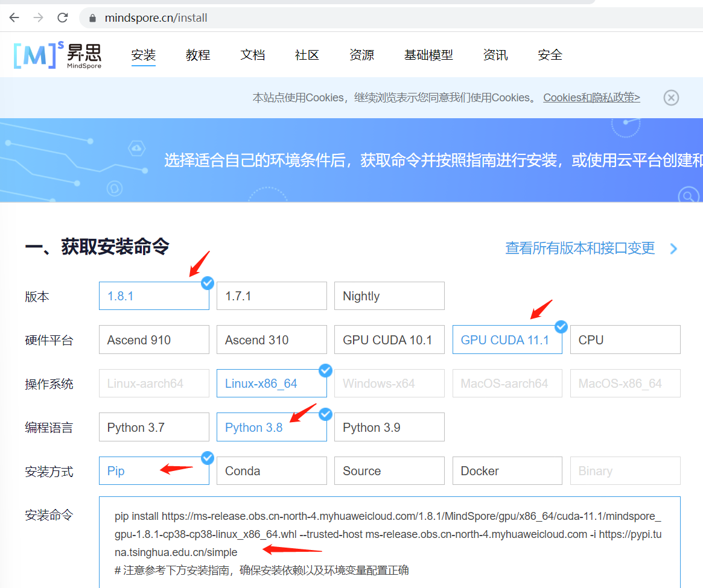This screenshot has height=588, width=703.
Task: Click the # 注意参考下方安装指南 comment line
Action: [262, 570]
